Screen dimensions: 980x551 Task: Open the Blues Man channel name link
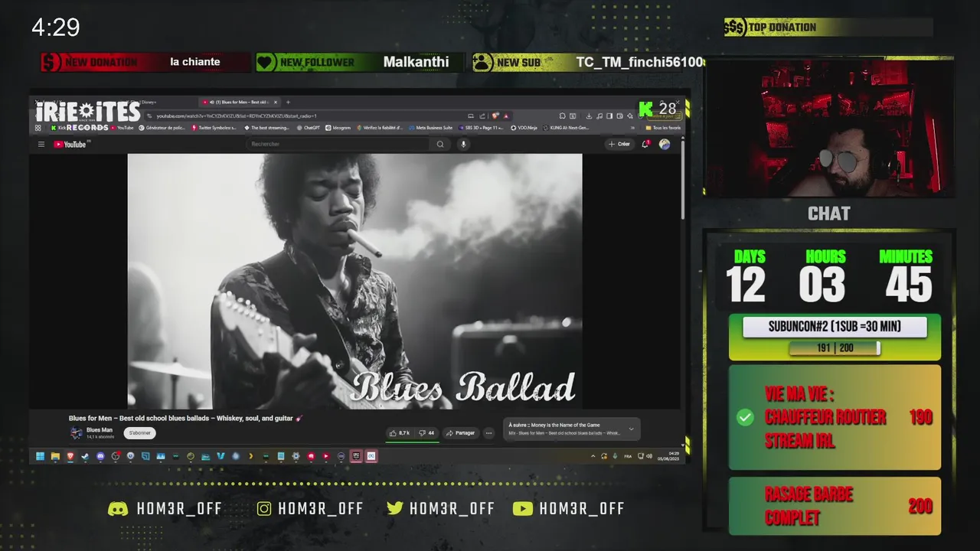100,430
